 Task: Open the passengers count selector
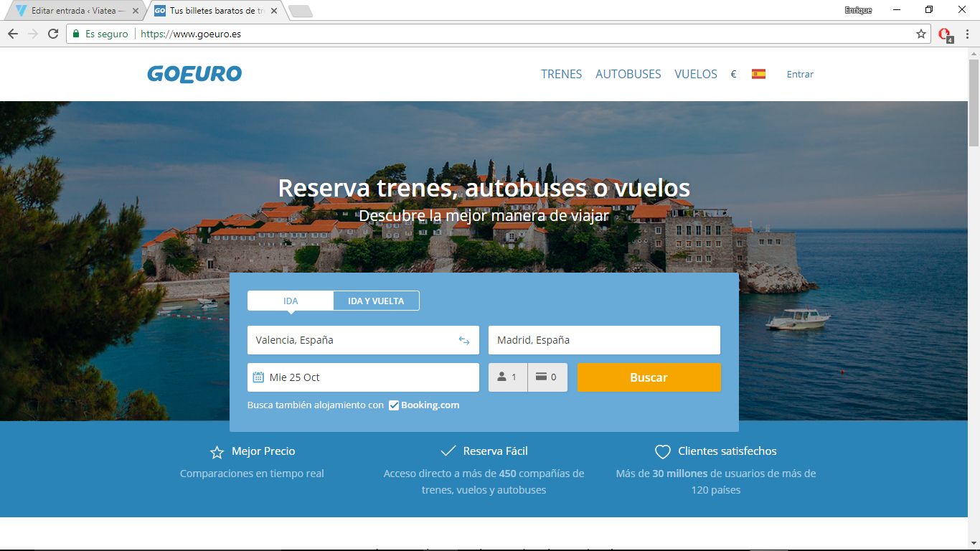[x=508, y=377]
